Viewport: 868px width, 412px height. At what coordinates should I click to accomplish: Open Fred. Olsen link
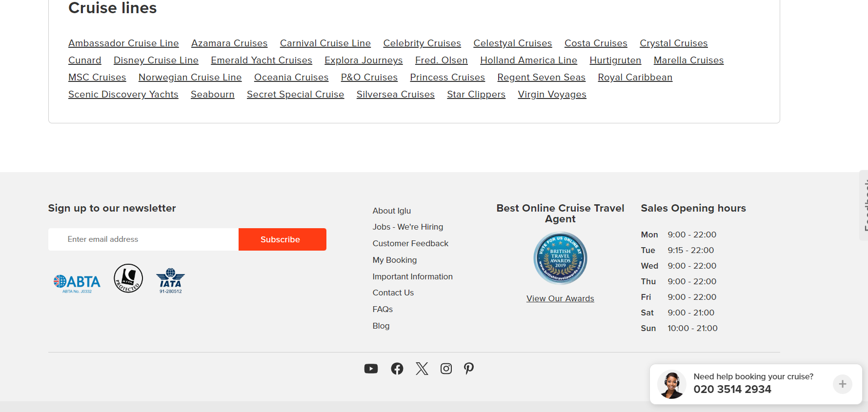(x=442, y=60)
